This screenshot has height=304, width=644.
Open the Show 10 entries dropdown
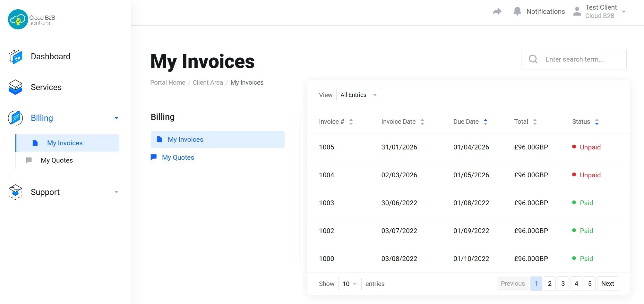point(350,284)
